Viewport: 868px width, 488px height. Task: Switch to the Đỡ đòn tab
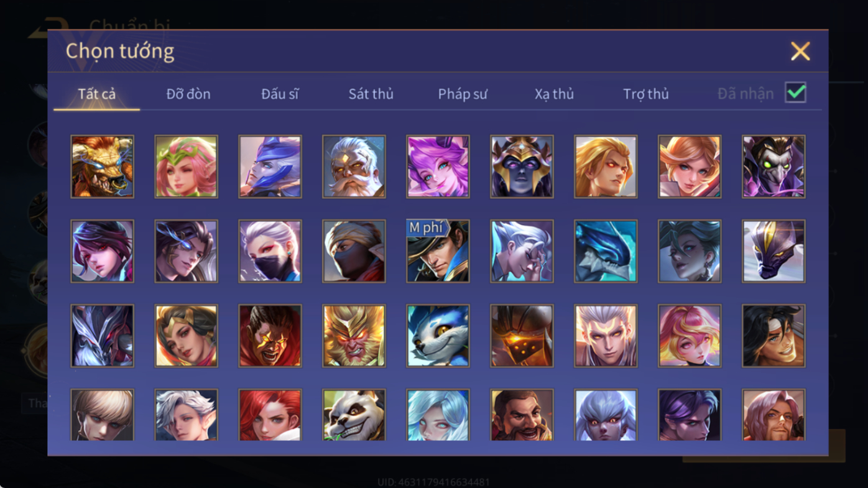click(188, 94)
